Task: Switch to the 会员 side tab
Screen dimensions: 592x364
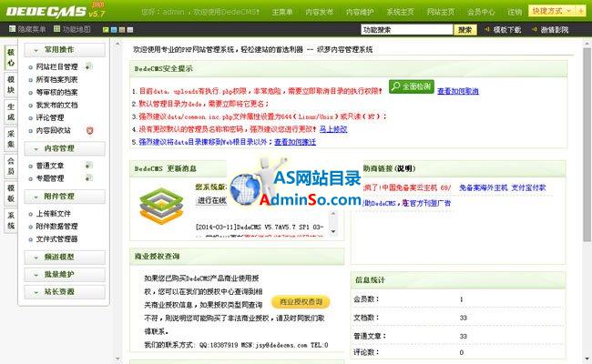Action: (11, 167)
